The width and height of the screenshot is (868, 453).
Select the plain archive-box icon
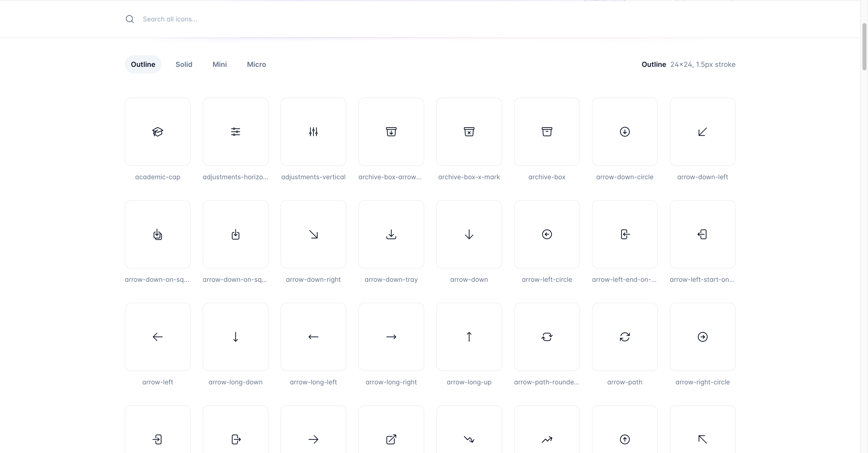(x=547, y=131)
